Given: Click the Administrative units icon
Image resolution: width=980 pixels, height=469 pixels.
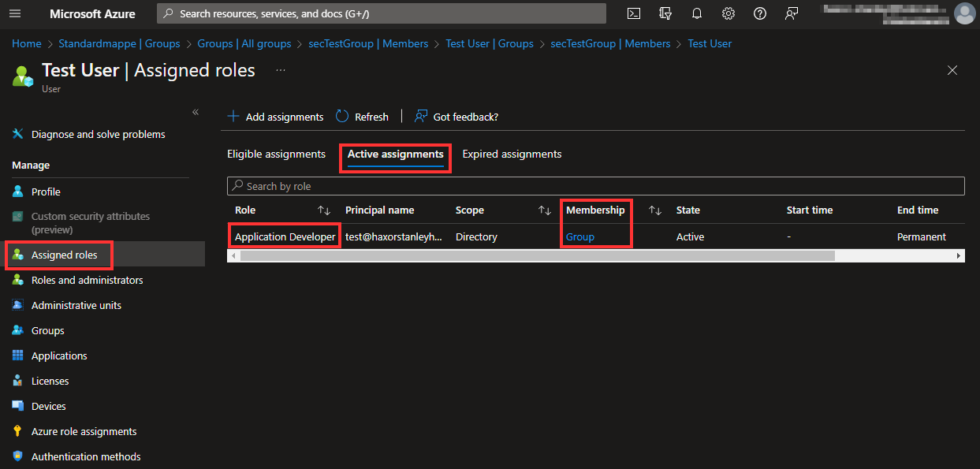Looking at the screenshot, I should [18, 305].
